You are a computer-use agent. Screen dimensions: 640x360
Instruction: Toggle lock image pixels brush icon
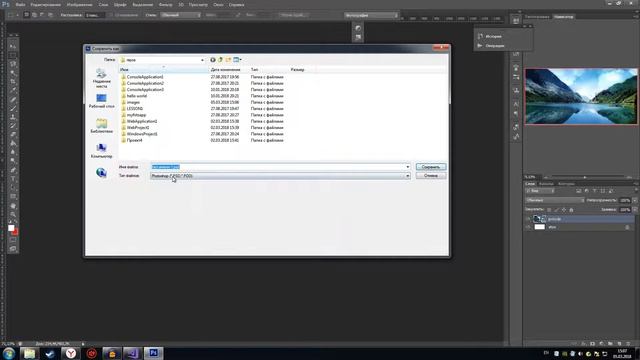click(x=556, y=210)
